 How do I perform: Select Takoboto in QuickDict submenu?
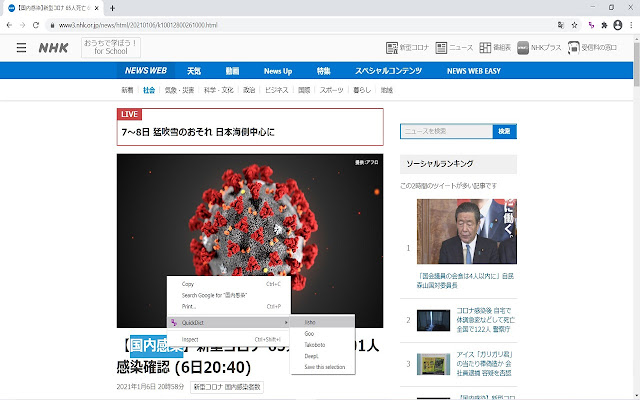(x=322, y=345)
